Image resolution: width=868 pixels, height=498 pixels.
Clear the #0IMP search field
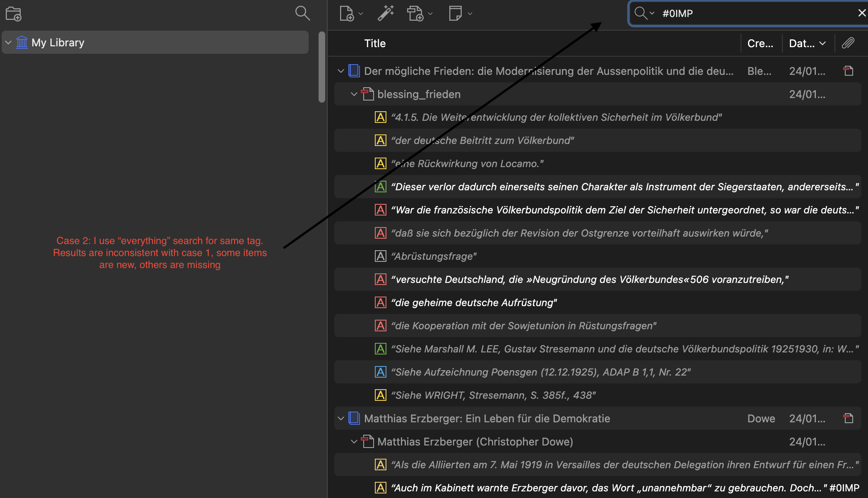coord(862,13)
